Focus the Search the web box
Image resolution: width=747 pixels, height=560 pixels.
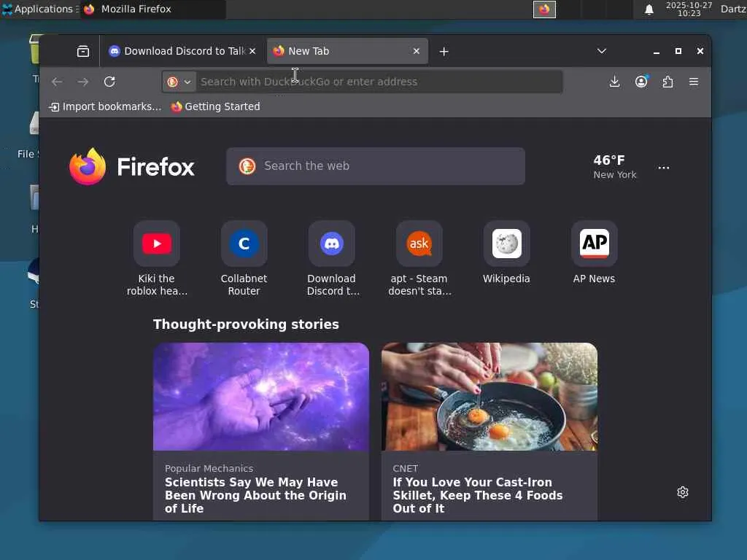click(376, 166)
